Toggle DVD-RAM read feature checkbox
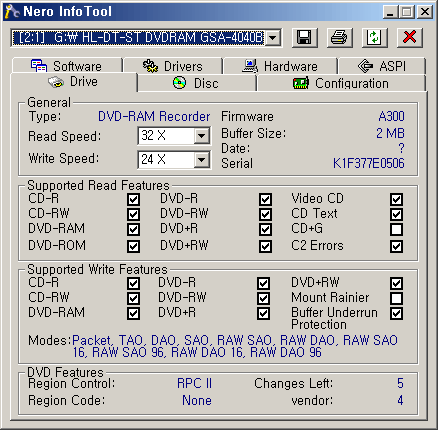This screenshot has height=430, width=438. pyautogui.click(x=133, y=229)
